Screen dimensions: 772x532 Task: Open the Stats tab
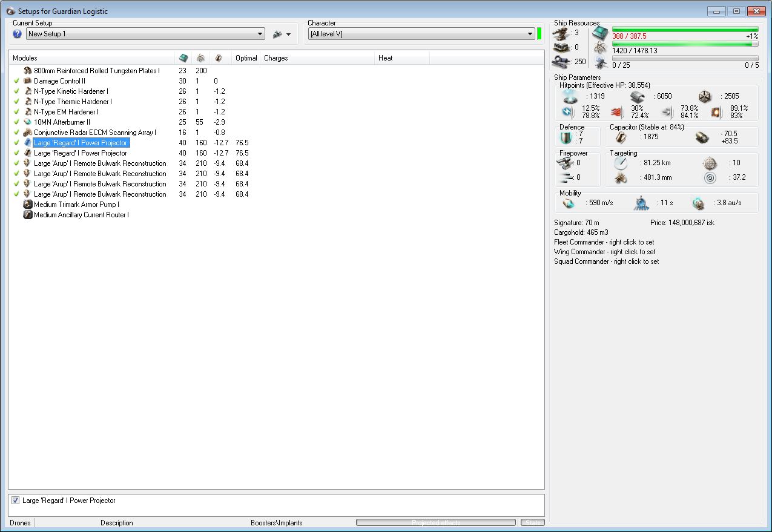pos(533,523)
